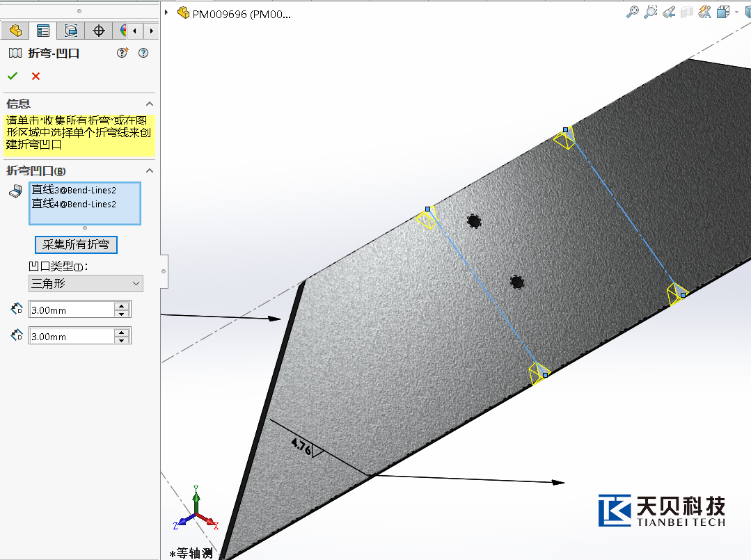Increase the first 3.00mm value
This screenshot has width=751, height=560.
(x=122, y=306)
